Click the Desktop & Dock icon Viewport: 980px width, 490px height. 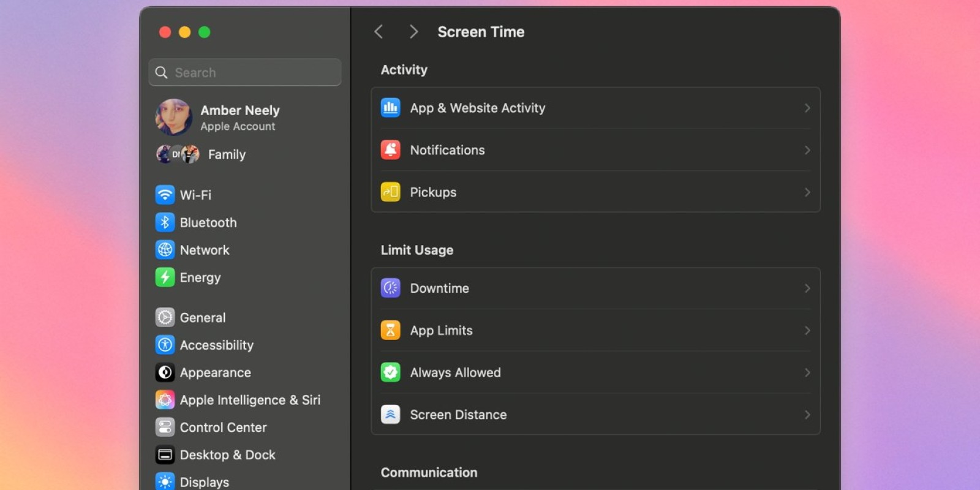click(x=165, y=455)
